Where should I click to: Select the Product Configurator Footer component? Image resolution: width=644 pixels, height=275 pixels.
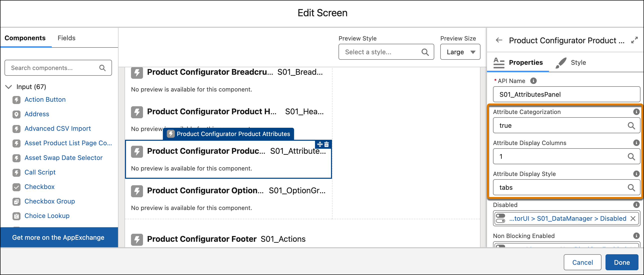(302, 239)
